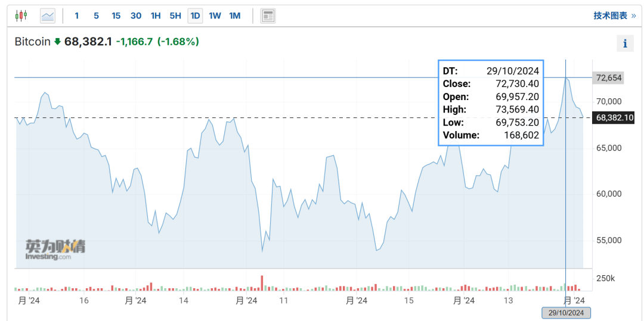This screenshot has height=321, width=644.
Task: Select the 1 minute interval
Action: point(76,16)
